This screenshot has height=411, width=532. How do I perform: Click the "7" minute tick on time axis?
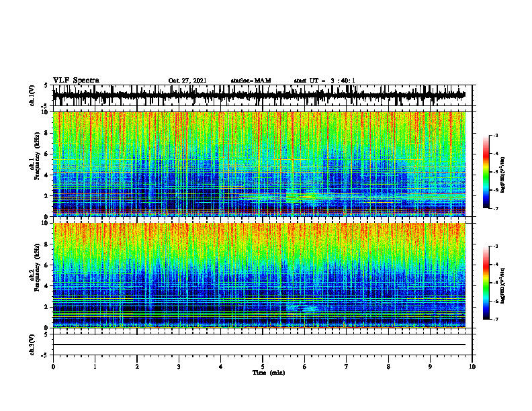click(347, 367)
